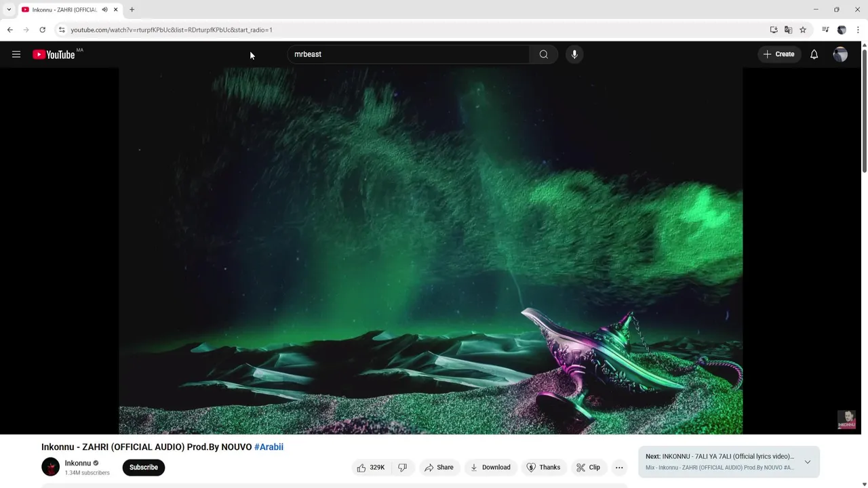Open a new browser tab
This screenshot has height=488, width=868.
click(x=132, y=9)
